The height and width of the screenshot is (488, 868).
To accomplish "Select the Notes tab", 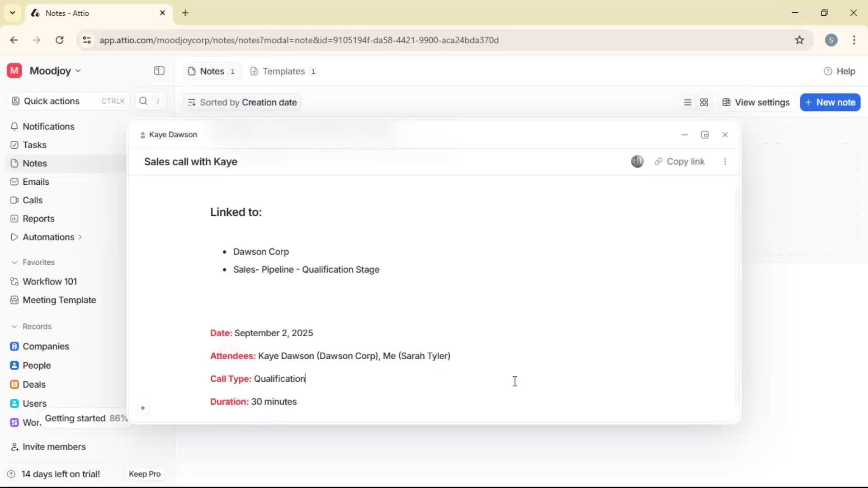I will click(x=211, y=71).
